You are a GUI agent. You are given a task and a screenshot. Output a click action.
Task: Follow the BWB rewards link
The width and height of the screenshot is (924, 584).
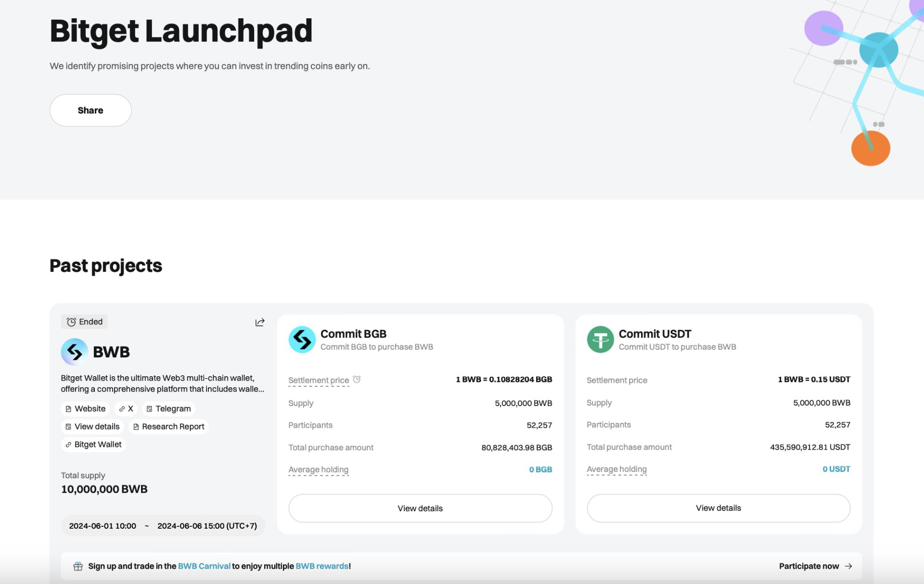click(322, 566)
